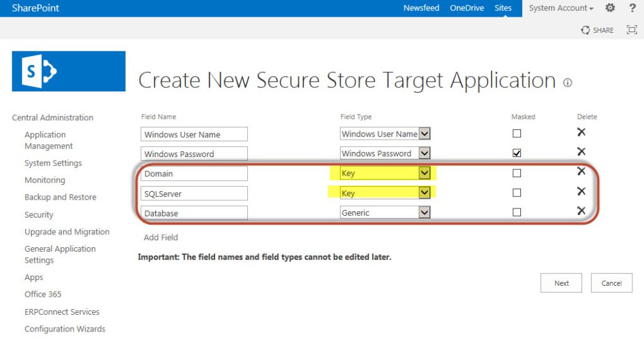Open Sites from the top bar

tap(503, 8)
